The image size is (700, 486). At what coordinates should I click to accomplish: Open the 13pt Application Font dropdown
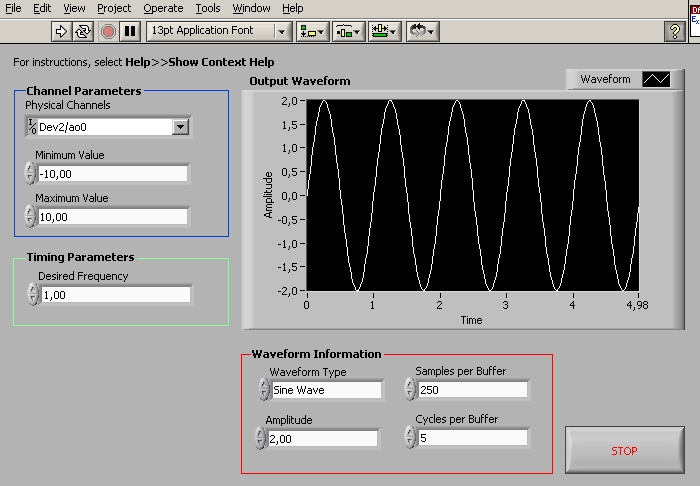click(219, 31)
